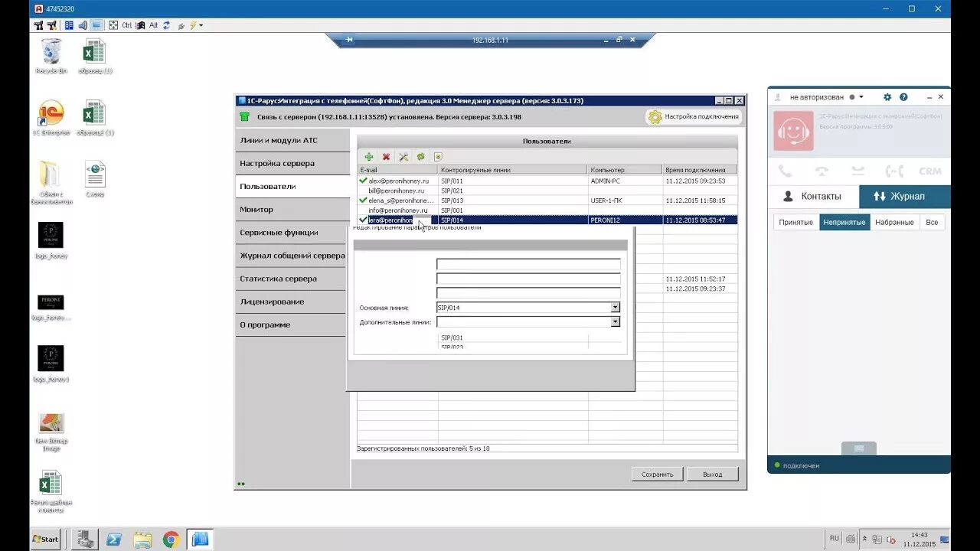980x551 pixels.
Task: Open Статистика сервера section
Action: pos(292,279)
